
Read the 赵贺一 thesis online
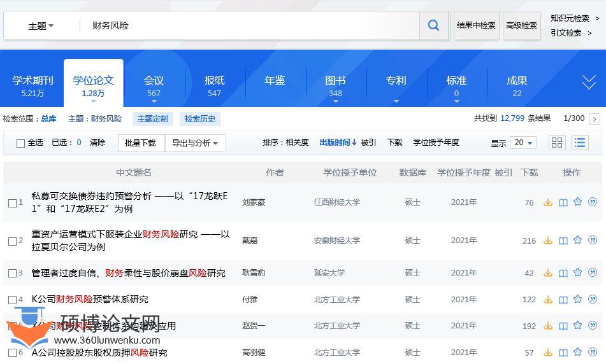click(563, 326)
